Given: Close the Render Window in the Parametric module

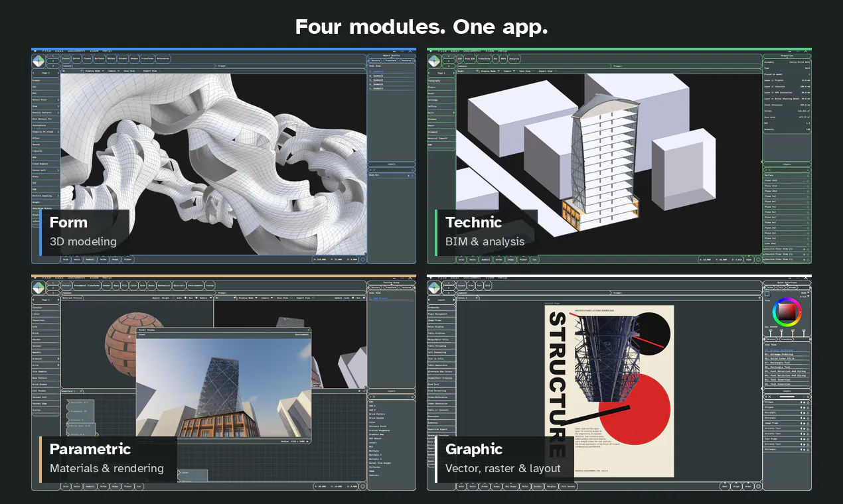Looking at the screenshot, I should (309, 330).
